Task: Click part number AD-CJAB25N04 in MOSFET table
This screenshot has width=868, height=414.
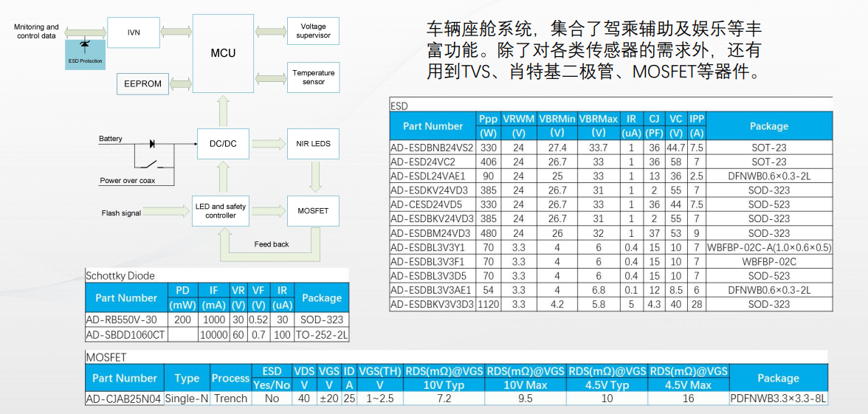Action: click(123, 399)
